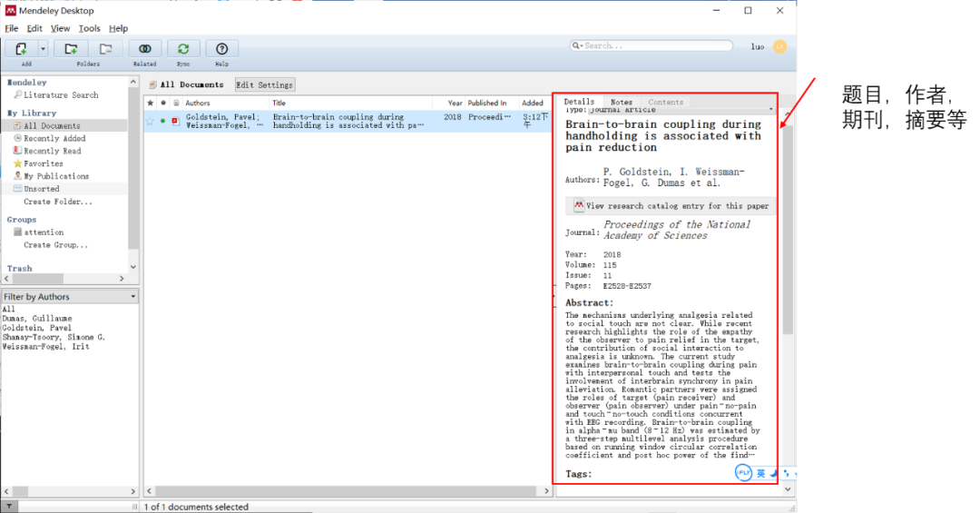Click the paper title in Details panel
The image size is (980, 513).
coord(663,136)
